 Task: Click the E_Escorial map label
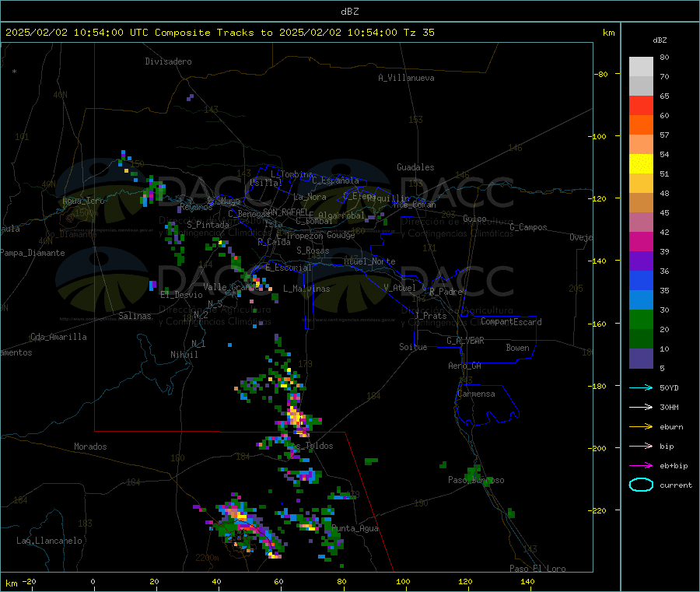(289, 268)
